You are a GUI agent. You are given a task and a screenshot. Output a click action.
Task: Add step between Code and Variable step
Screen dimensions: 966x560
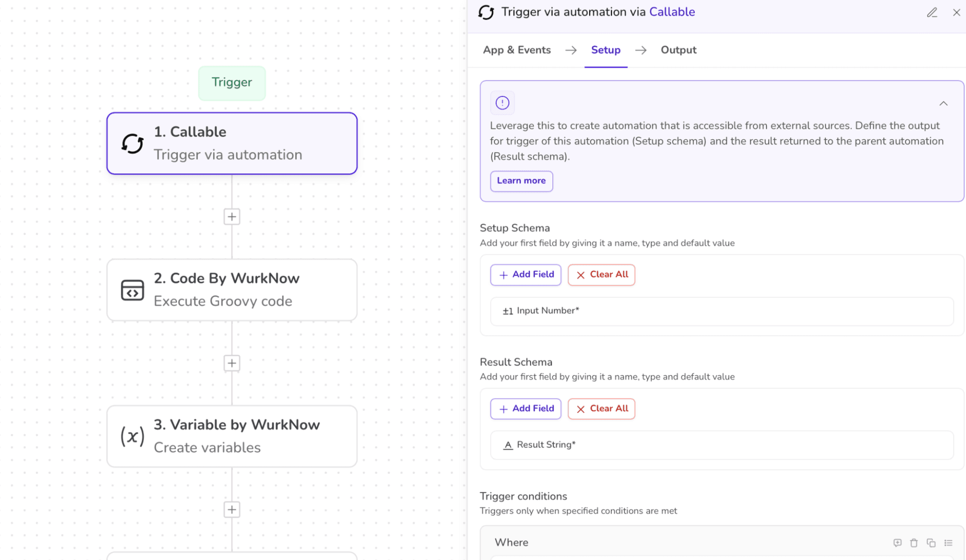pyautogui.click(x=231, y=363)
